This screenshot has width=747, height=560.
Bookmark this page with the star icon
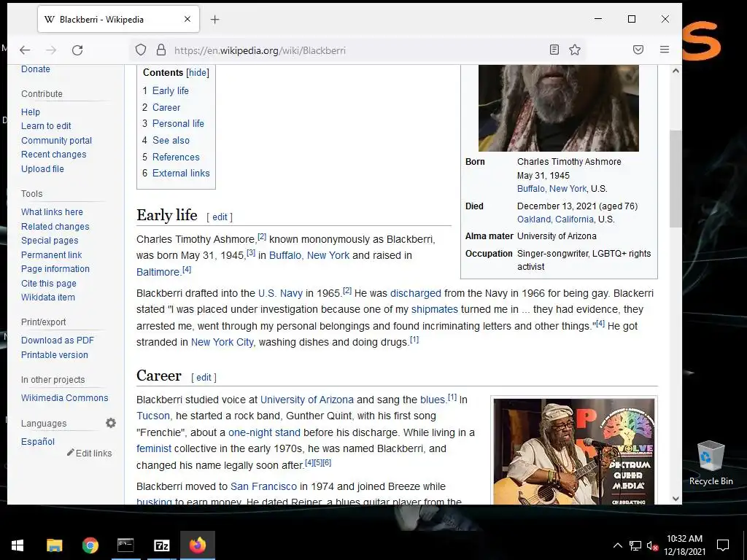tap(575, 50)
